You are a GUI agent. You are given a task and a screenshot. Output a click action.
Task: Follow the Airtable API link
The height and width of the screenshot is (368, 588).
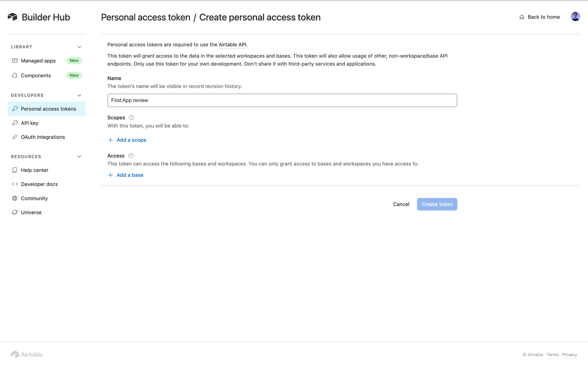pos(232,45)
